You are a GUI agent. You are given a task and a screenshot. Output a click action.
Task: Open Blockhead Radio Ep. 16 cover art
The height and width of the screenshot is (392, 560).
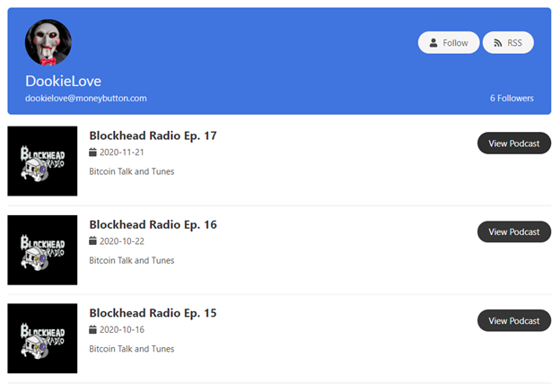42,250
